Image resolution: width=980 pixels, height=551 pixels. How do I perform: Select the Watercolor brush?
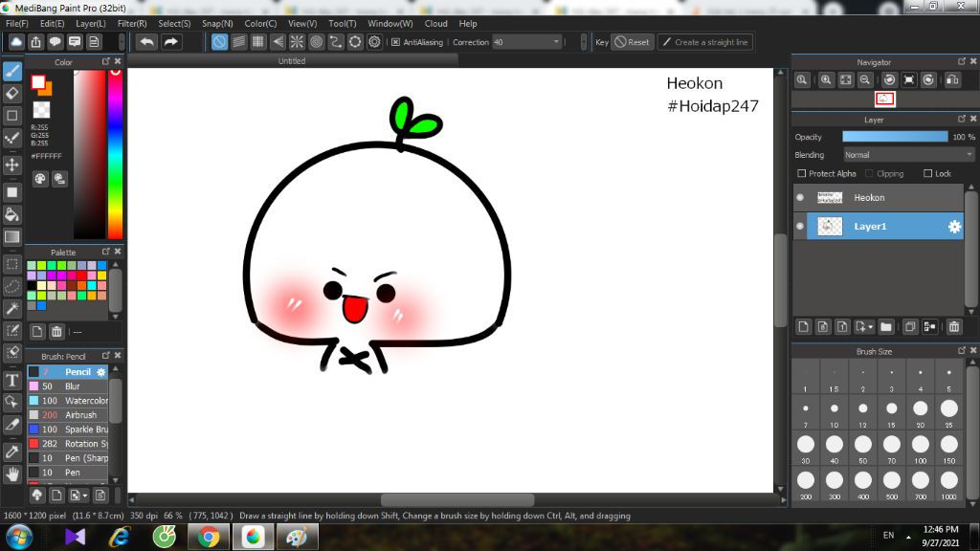click(68, 401)
